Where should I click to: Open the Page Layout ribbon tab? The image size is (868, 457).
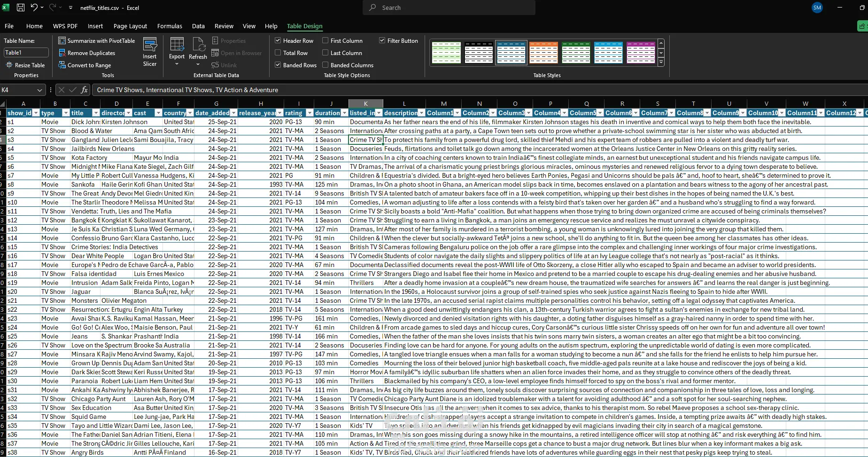point(130,26)
